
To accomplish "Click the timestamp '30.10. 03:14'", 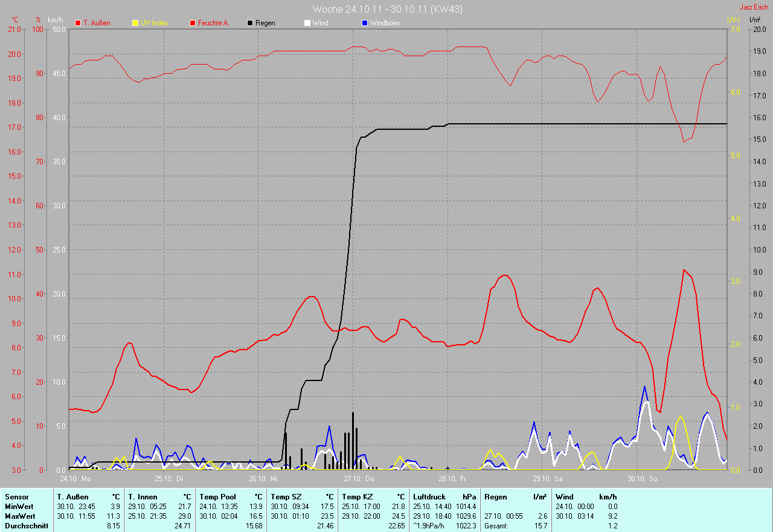I will click(575, 516).
